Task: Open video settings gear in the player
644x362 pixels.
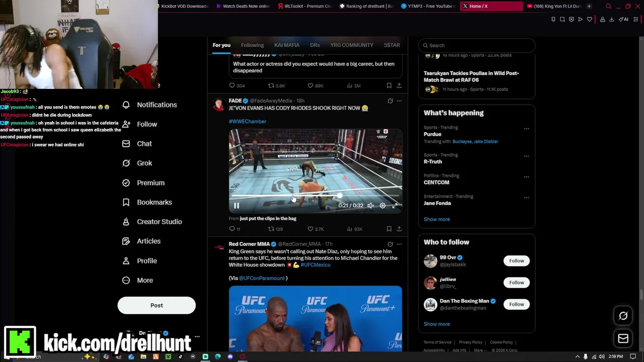Action: pos(382,206)
